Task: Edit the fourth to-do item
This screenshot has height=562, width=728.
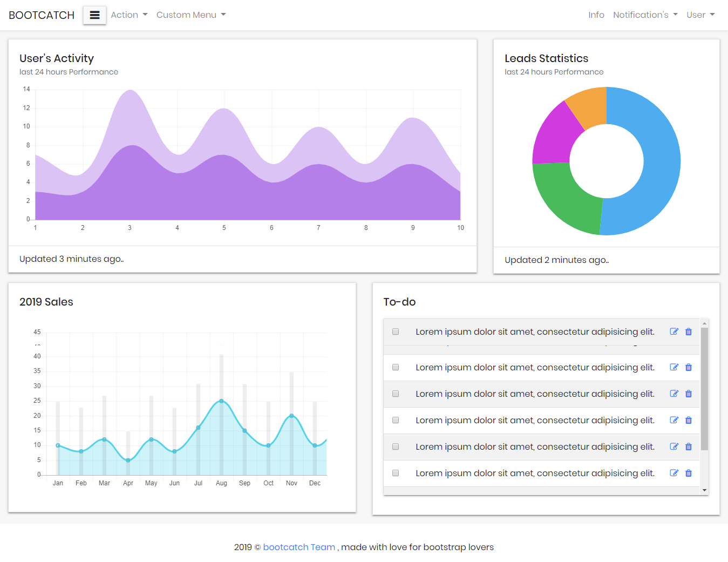Action: [674, 420]
